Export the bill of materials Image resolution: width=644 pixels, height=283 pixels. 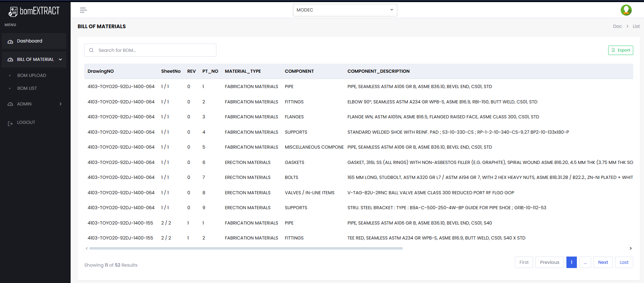[620, 50]
